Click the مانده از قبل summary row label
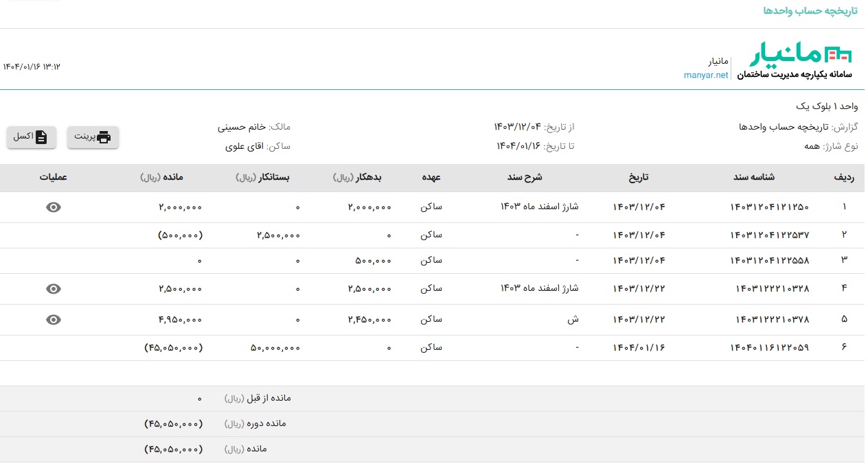Image resolution: width=868 pixels, height=470 pixels. pyautogui.click(x=258, y=398)
